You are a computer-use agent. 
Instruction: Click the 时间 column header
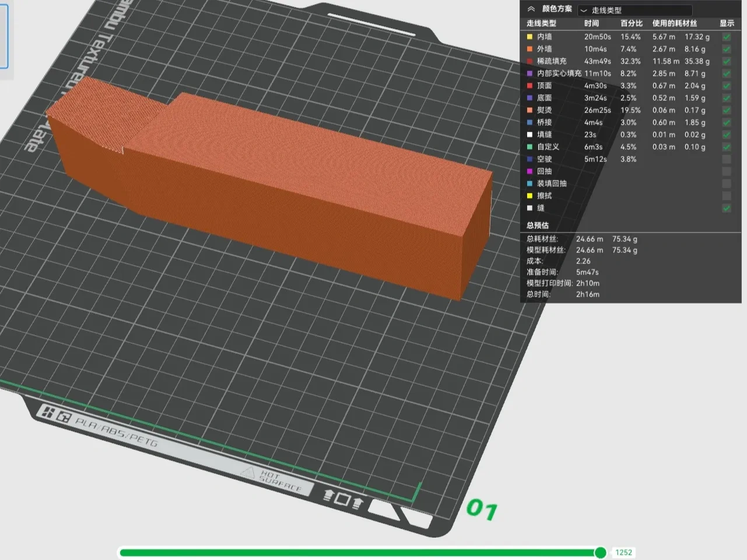pyautogui.click(x=591, y=23)
